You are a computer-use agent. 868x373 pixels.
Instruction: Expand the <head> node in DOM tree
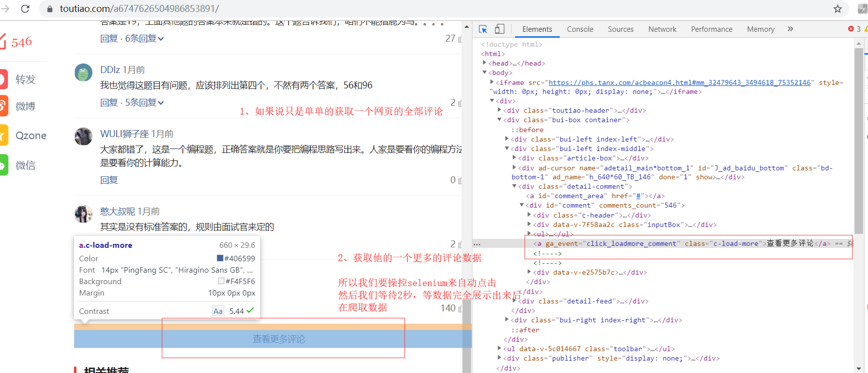(484, 63)
